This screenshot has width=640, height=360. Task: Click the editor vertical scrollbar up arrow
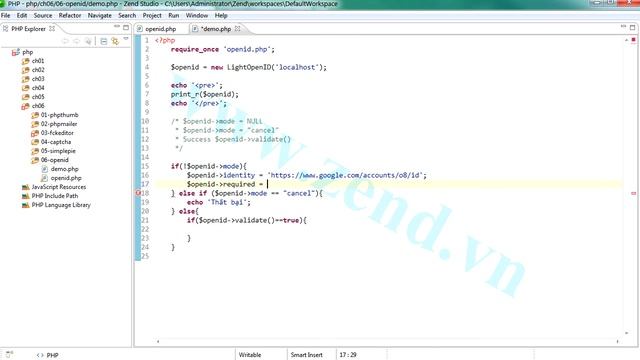pos(627,40)
